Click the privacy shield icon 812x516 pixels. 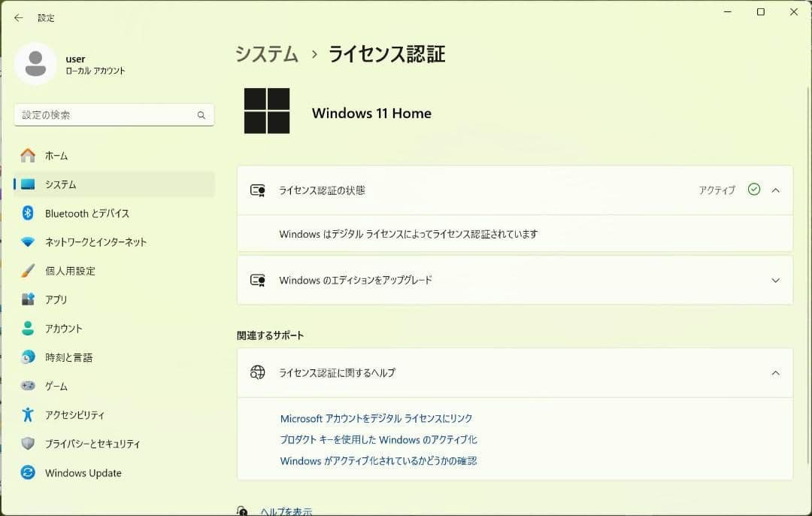tap(28, 444)
